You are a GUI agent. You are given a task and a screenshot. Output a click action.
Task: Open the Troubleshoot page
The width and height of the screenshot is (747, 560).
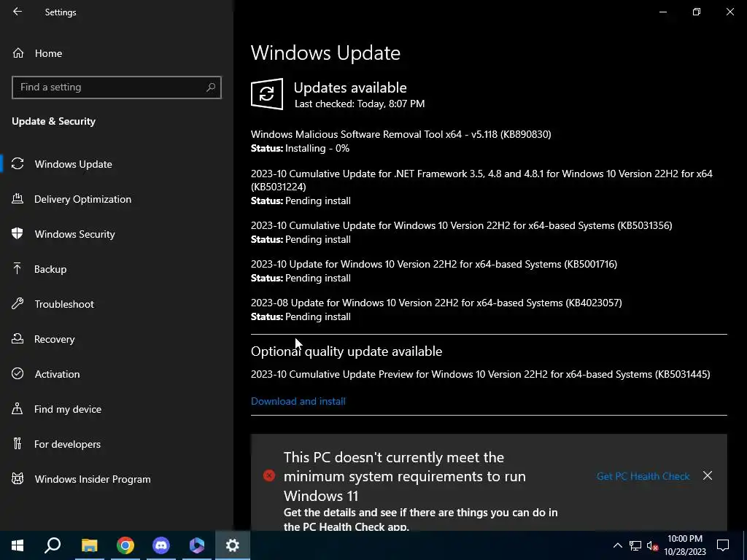pos(64,304)
